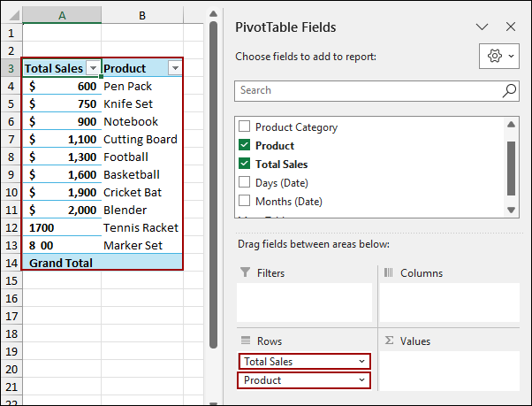Image resolution: width=532 pixels, height=406 pixels.
Task: Click the Rows area icon
Action: pyautogui.click(x=246, y=341)
